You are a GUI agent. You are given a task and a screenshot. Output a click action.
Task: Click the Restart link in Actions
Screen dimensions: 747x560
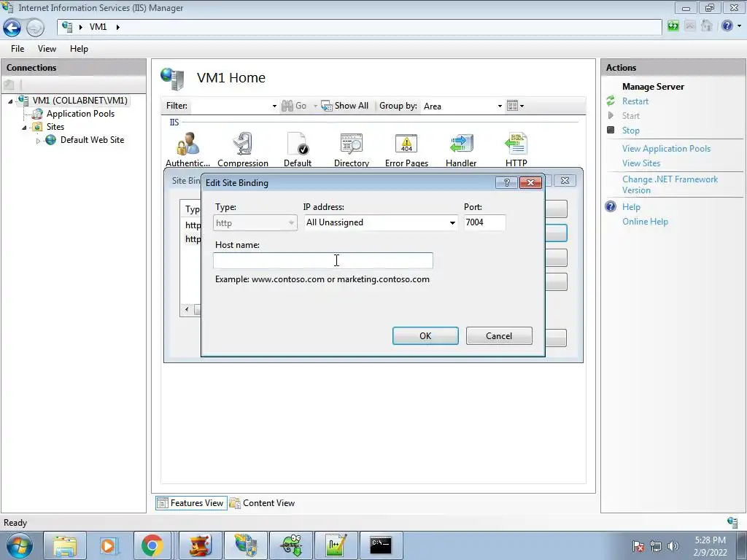635,101
